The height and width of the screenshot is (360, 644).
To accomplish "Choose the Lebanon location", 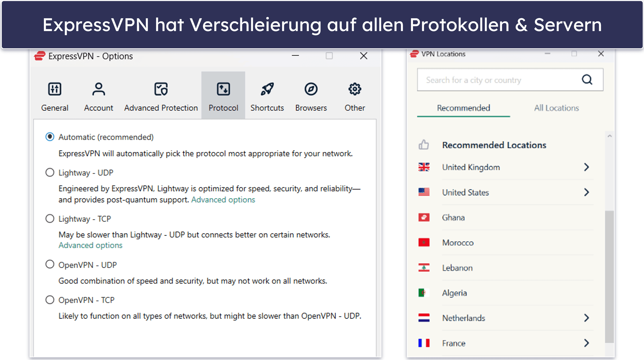I will click(x=506, y=268).
